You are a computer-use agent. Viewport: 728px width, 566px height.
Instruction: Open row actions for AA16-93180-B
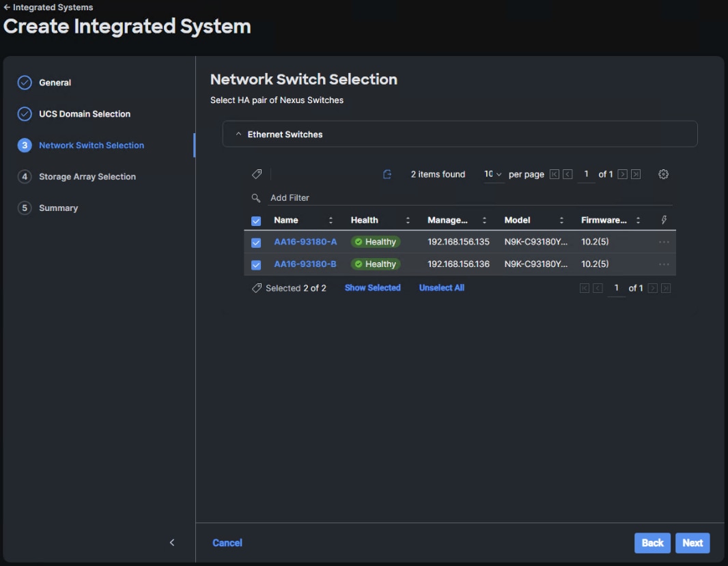point(664,264)
